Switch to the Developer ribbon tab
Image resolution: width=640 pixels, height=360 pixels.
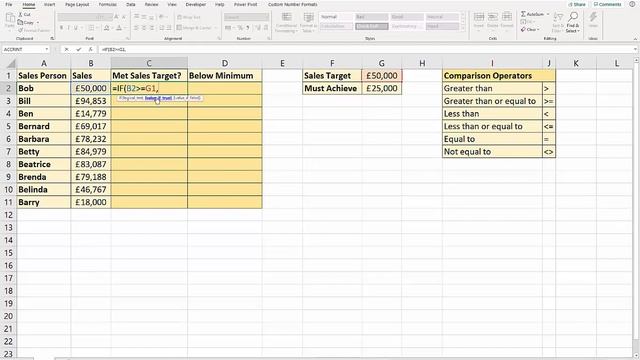point(196,4)
